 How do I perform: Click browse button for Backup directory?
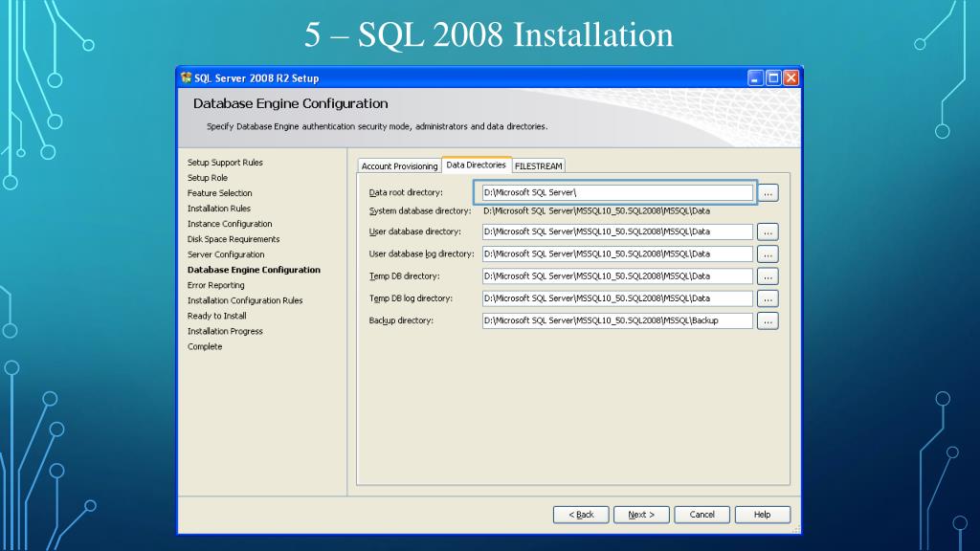768,320
